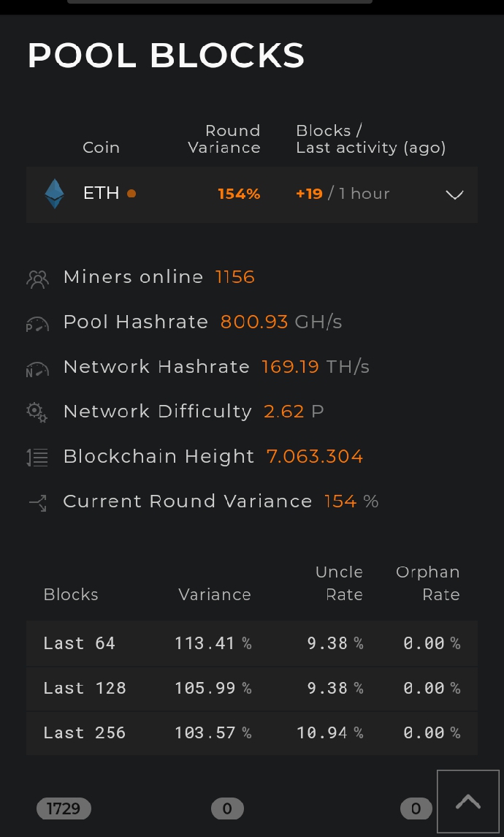Click the +19 blocks count link
The image size is (504, 837).
[309, 193]
